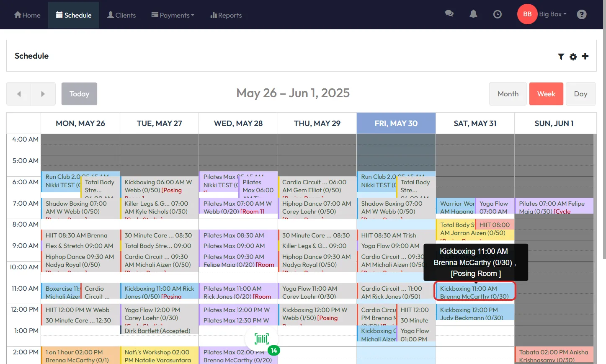Switch to Day view
Screen dimensions: 606x364
coord(580,94)
